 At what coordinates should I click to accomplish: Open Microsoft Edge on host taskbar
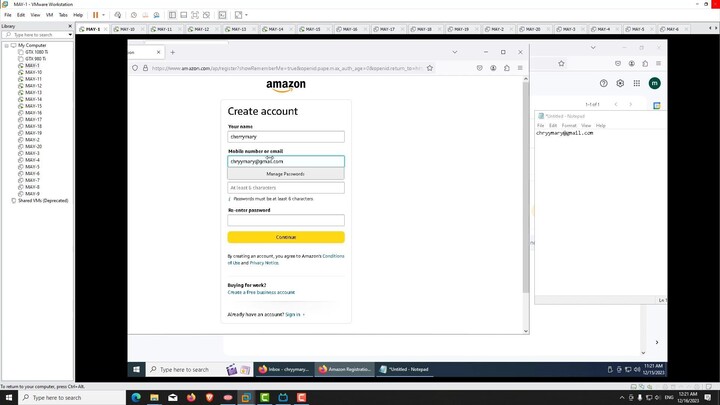coord(136,398)
